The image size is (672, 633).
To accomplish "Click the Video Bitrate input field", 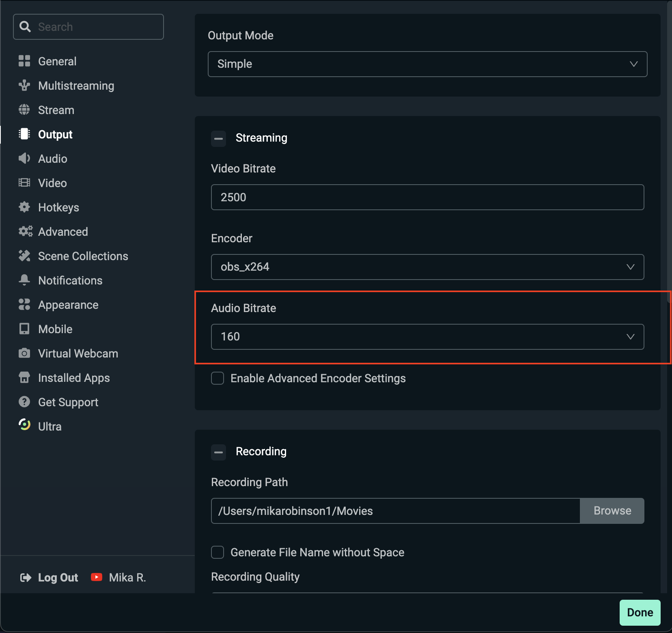I will (427, 197).
